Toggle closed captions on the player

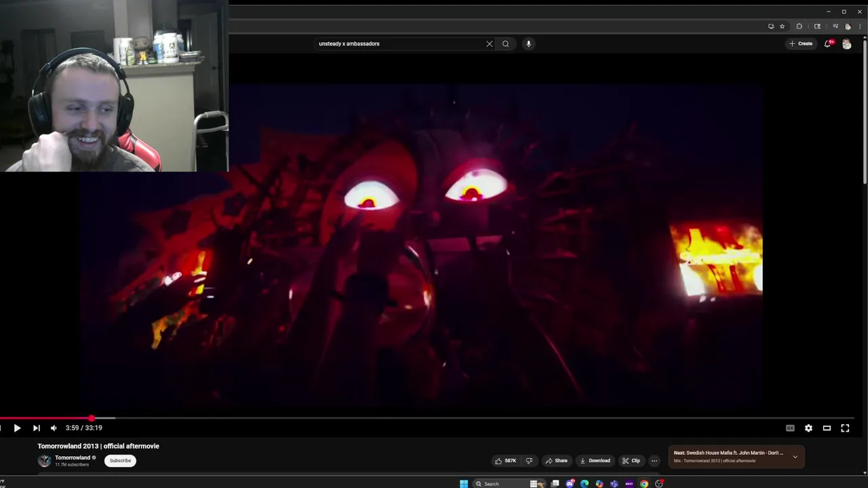coord(790,428)
